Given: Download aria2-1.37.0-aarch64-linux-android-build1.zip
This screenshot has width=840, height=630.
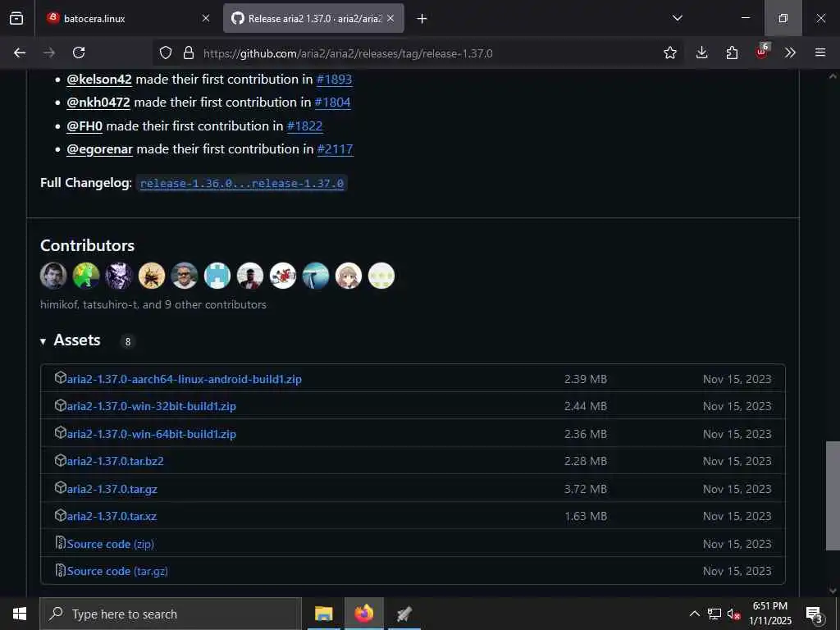Looking at the screenshot, I should pyautogui.click(x=185, y=379).
